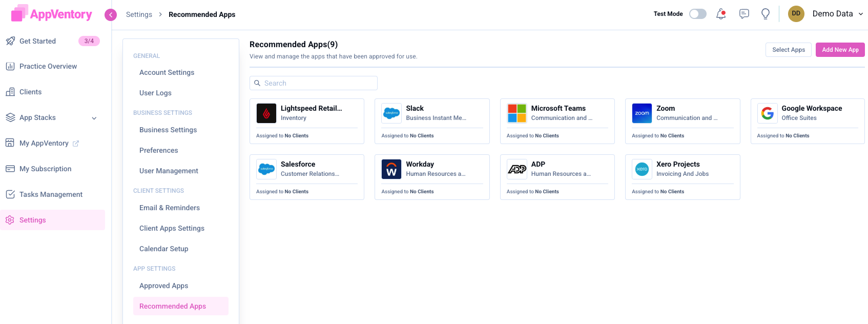
Task: Click 'Invoicing And Jobs' on Xero Projects card
Action: (x=683, y=174)
